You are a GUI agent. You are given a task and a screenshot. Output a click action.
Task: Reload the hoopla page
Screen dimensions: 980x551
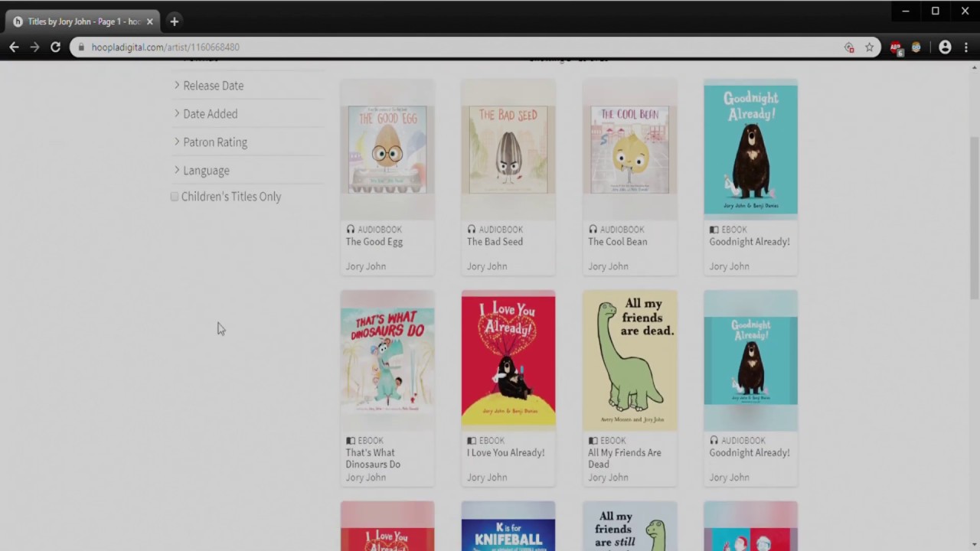coord(55,47)
